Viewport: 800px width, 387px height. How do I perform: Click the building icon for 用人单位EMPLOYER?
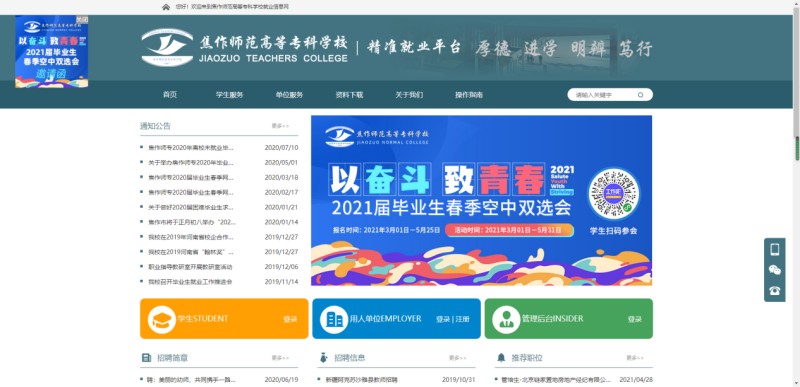click(334, 319)
